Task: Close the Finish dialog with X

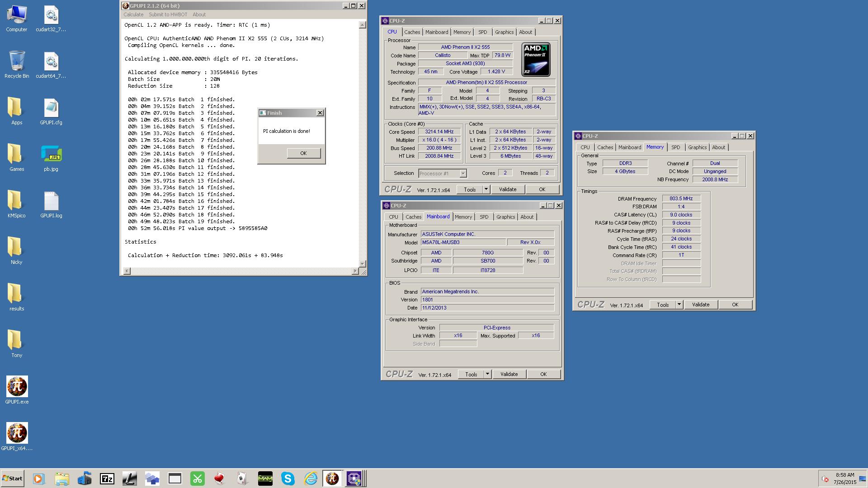Action: (320, 113)
